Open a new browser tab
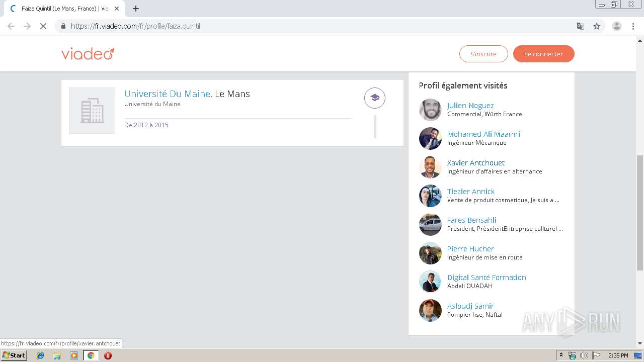 136,9
